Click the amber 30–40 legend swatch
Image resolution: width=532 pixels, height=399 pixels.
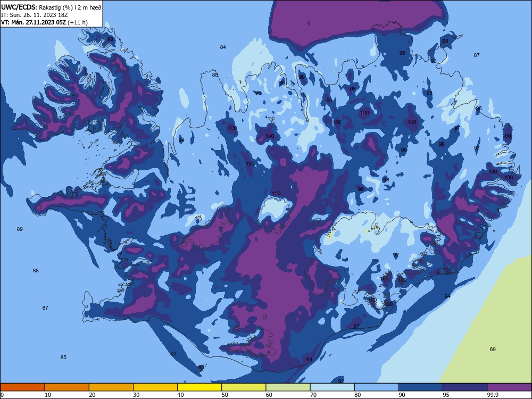coord(155,387)
